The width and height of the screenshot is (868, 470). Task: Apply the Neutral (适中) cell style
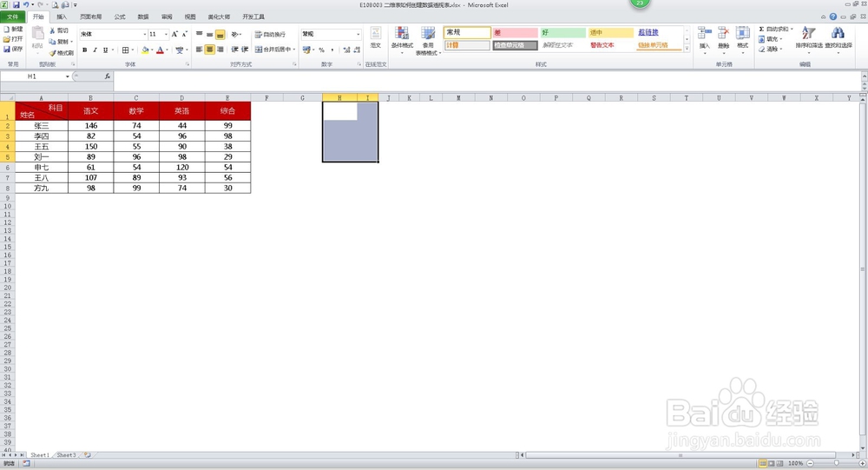pyautogui.click(x=610, y=33)
